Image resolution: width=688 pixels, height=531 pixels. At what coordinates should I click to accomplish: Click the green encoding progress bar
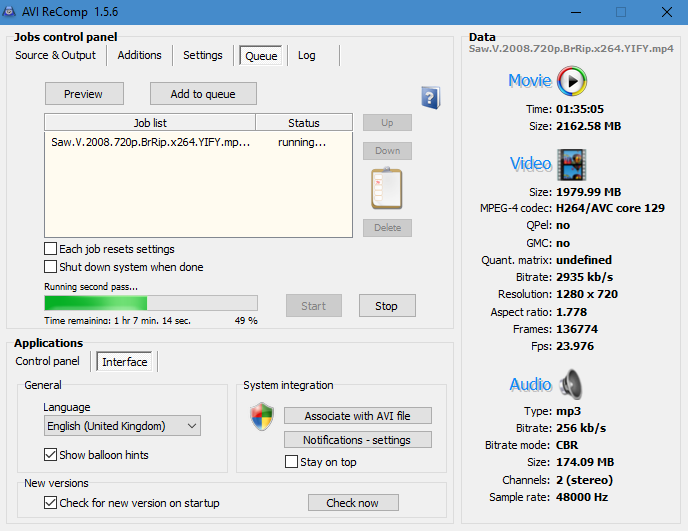(x=151, y=303)
